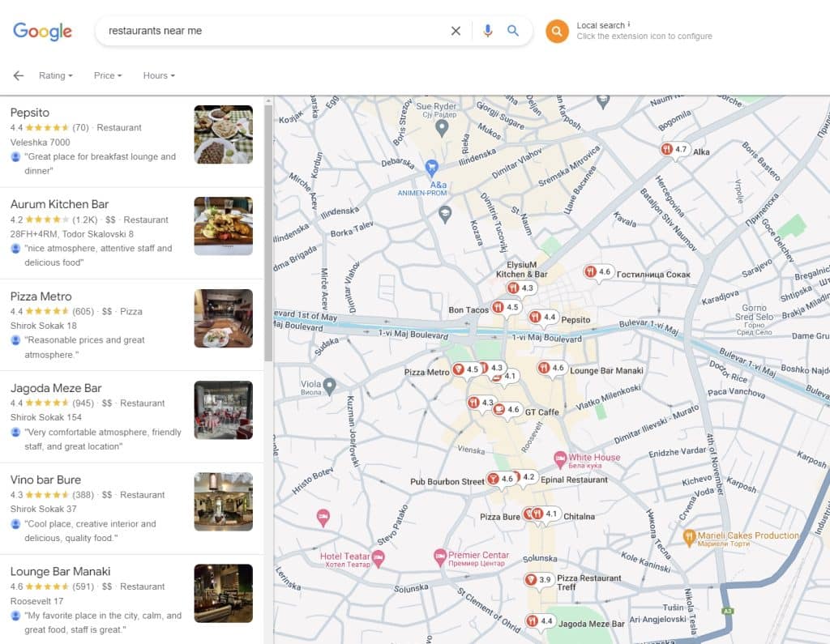View the Lounge Bar Manaki photo thumbnail
The image size is (830, 644).
(223, 594)
